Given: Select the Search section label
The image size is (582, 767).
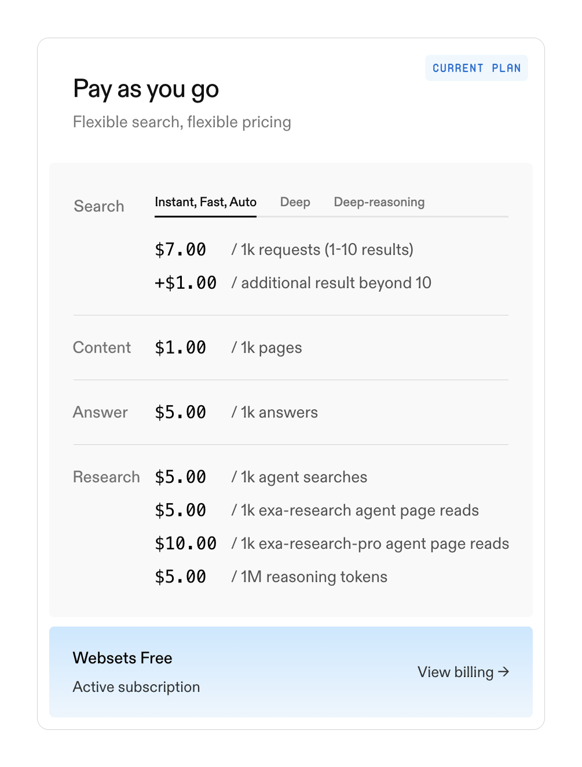Looking at the screenshot, I should click(x=99, y=206).
